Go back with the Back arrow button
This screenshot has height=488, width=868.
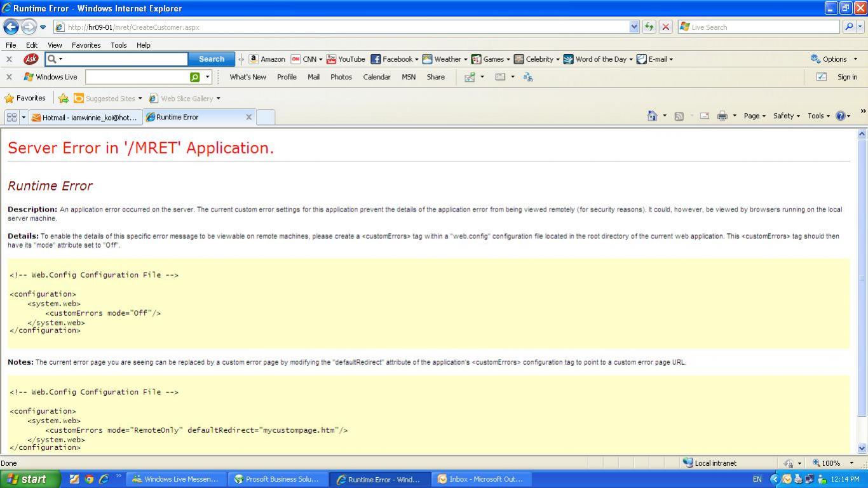pos(11,27)
